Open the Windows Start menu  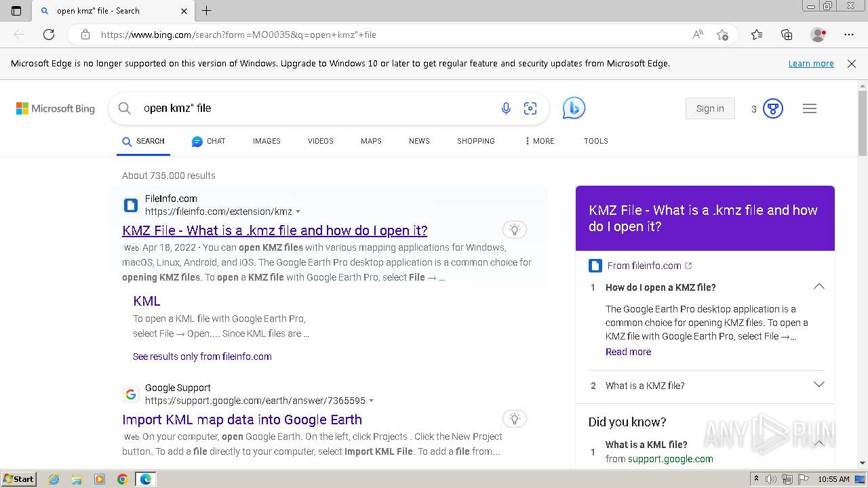pyautogui.click(x=19, y=479)
